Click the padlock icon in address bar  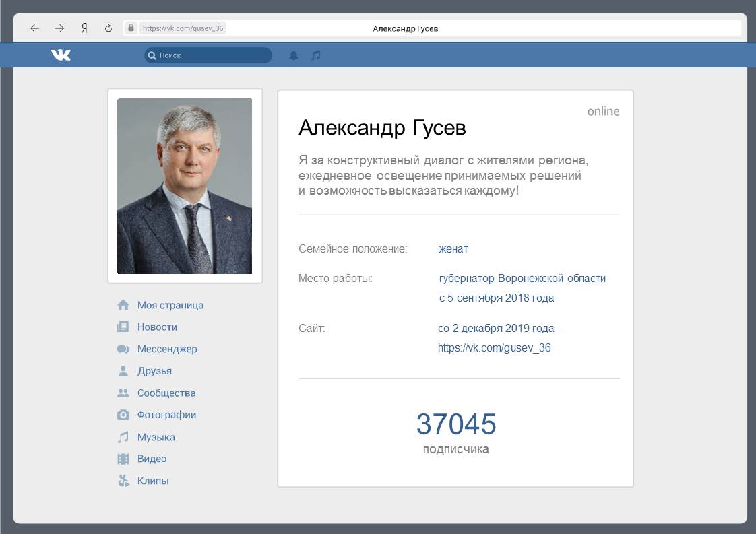131,28
